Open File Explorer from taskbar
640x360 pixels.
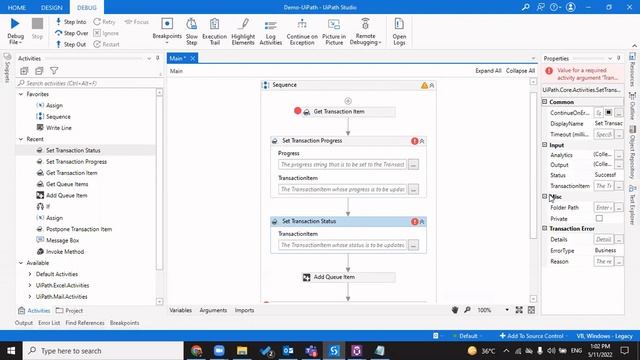[x=242, y=351]
